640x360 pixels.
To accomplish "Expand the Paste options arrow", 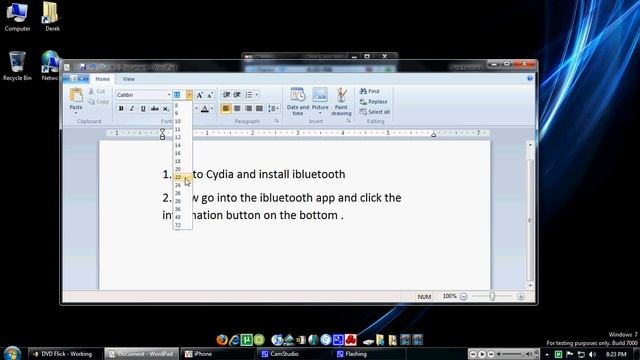I will pyautogui.click(x=76, y=113).
